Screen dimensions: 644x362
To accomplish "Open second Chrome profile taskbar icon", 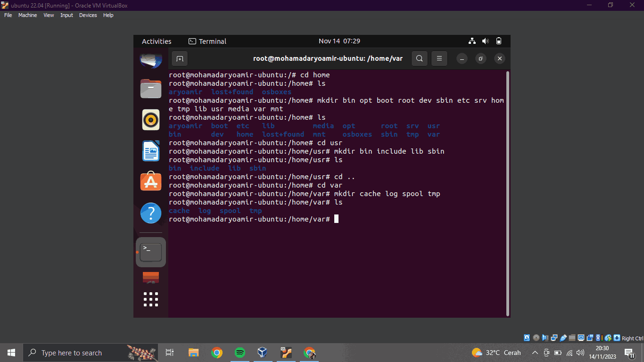I will coord(309,353).
